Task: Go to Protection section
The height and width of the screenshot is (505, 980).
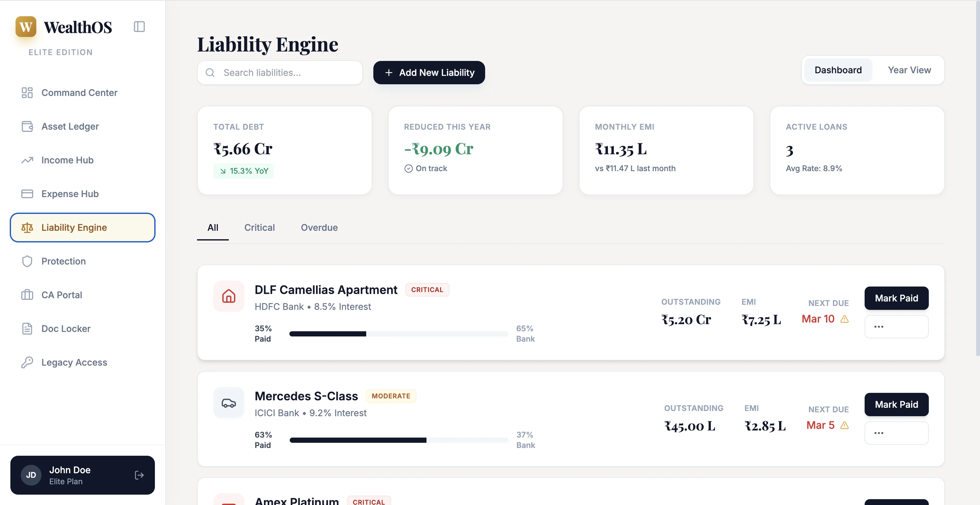Action: click(83, 261)
